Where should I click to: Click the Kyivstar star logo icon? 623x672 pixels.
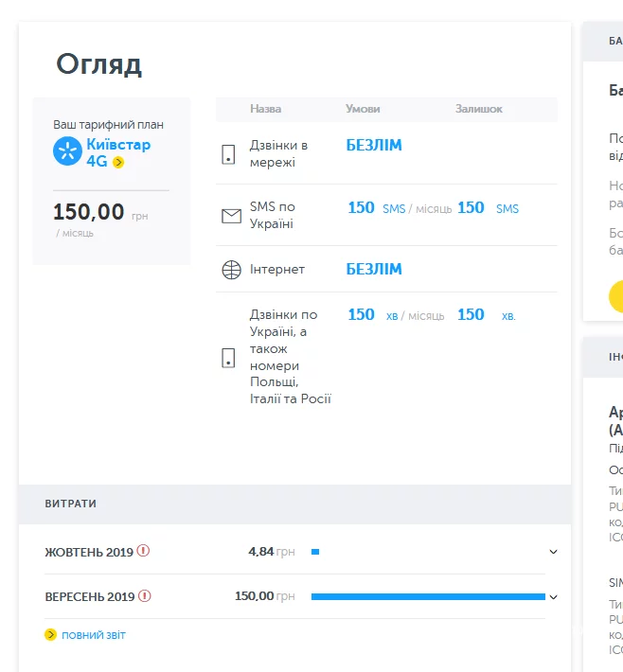pyautogui.click(x=67, y=151)
